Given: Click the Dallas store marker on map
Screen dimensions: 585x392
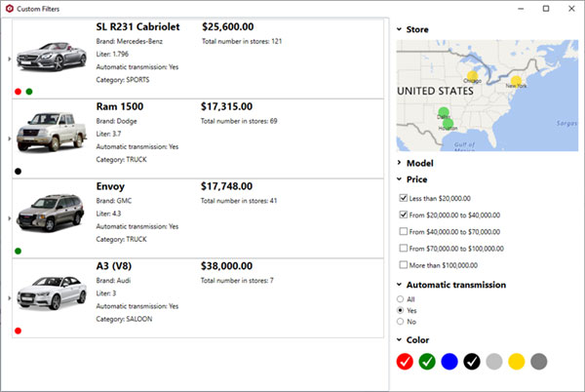Looking at the screenshot, I should [443, 112].
